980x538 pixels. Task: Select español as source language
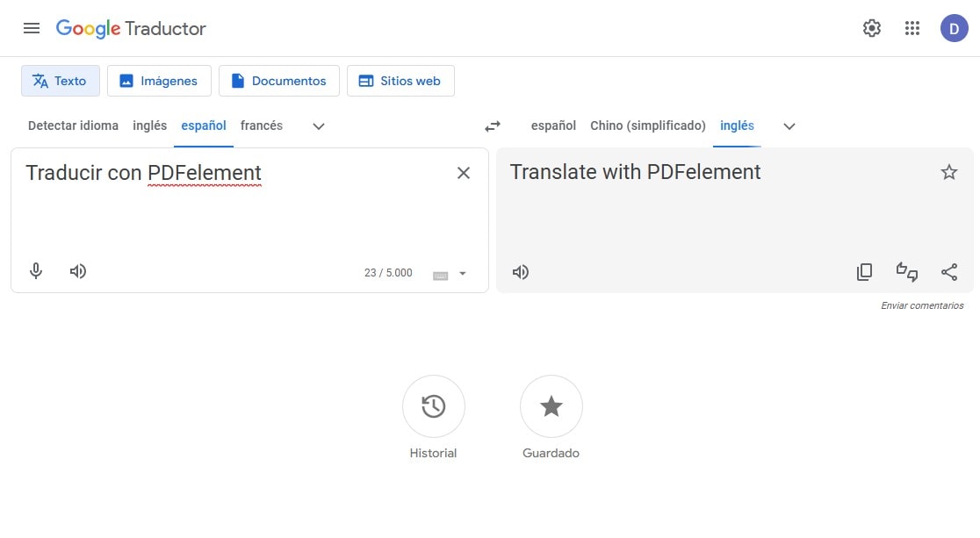[x=203, y=126]
